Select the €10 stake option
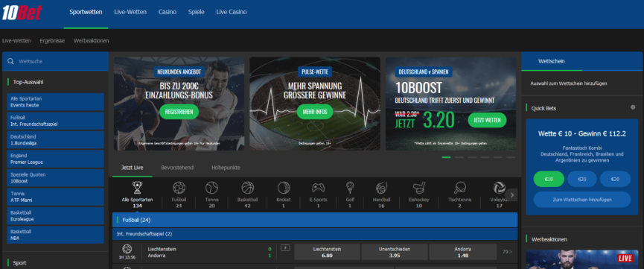 (549, 179)
